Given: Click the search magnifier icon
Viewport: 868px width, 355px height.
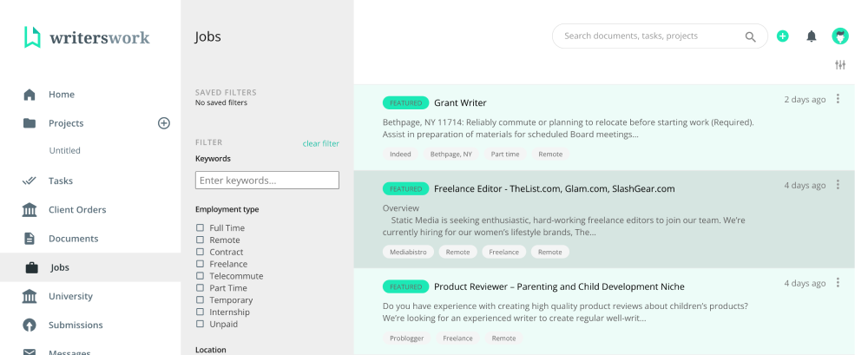Looking at the screenshot, I should pos(751,36).
